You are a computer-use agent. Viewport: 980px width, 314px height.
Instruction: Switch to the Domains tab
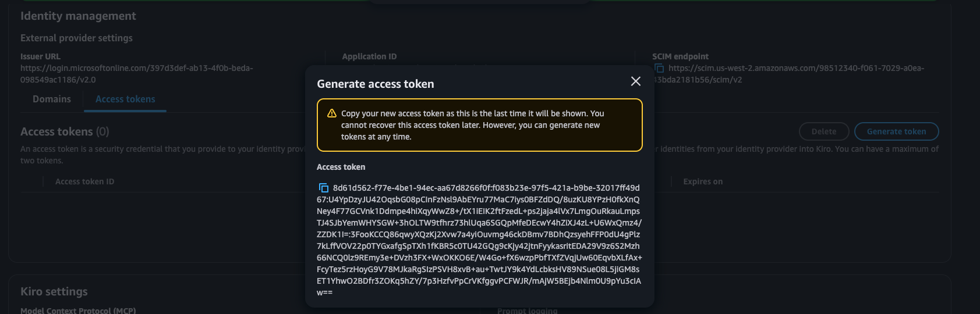point(52,99)
